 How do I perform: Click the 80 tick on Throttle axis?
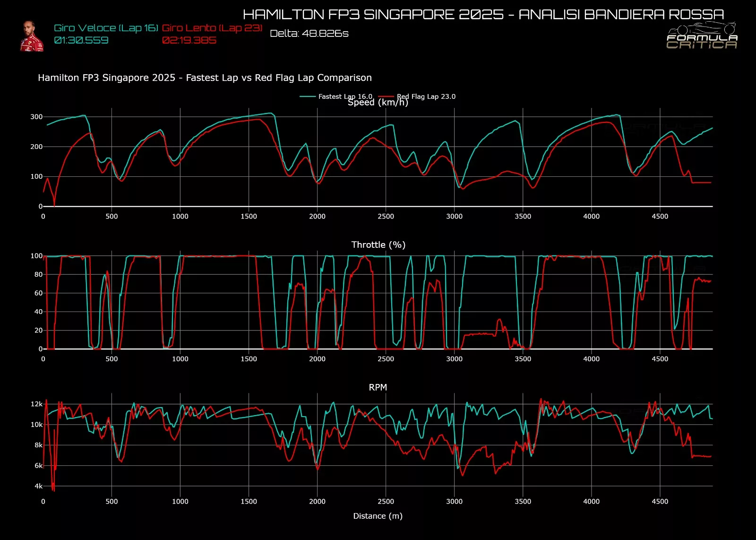point(38,274)
